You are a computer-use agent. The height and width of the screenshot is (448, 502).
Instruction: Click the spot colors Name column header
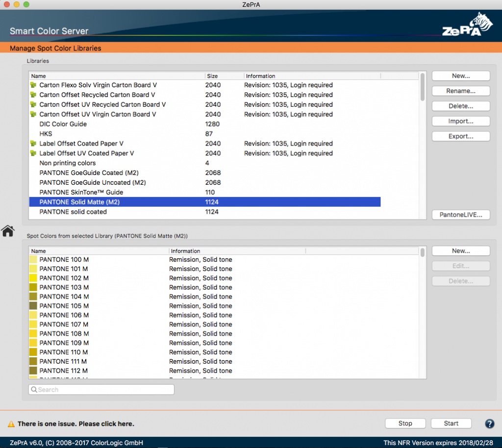click(x=99, y=251)
